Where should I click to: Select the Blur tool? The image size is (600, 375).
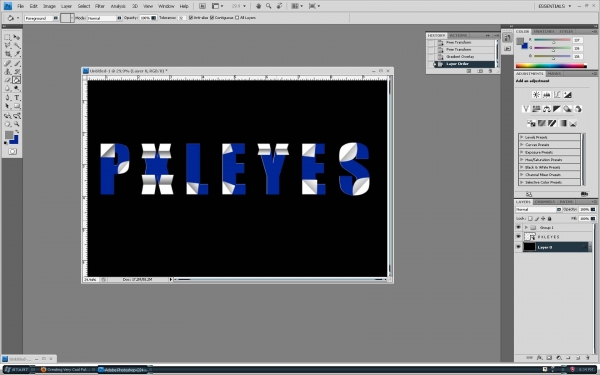click(7, 88)
